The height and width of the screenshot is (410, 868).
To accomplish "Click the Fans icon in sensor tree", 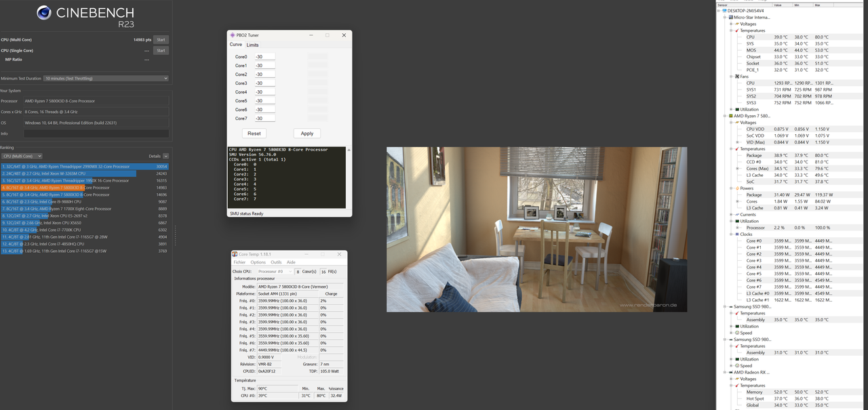I will 737,77.
